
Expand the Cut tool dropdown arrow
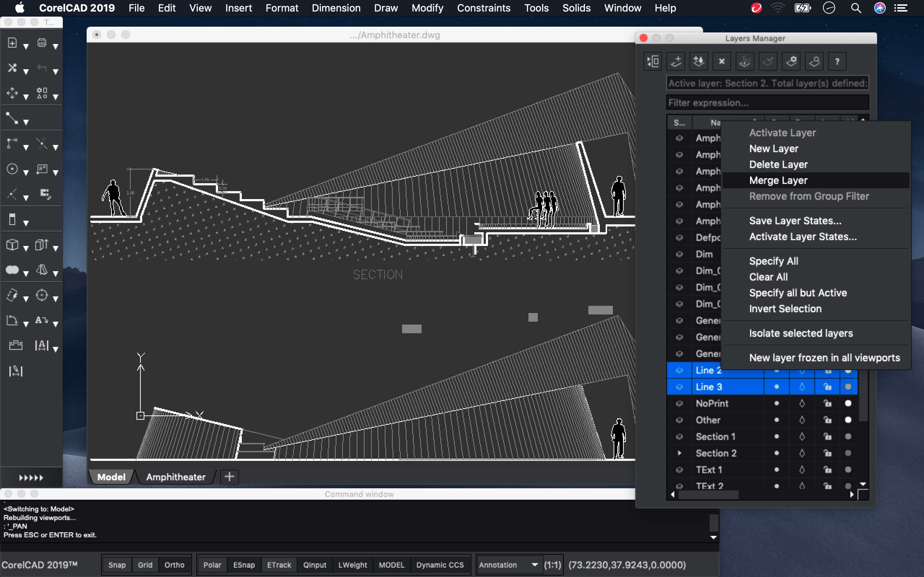click(26, 72)
